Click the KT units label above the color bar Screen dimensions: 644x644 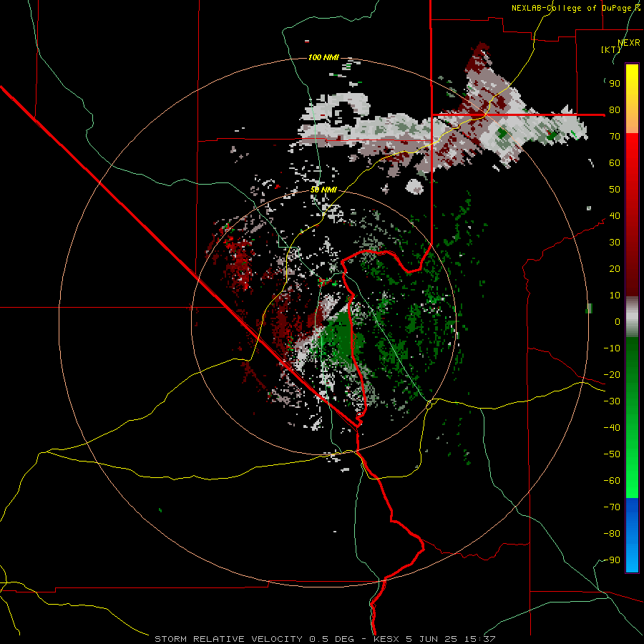click(610, 49)
